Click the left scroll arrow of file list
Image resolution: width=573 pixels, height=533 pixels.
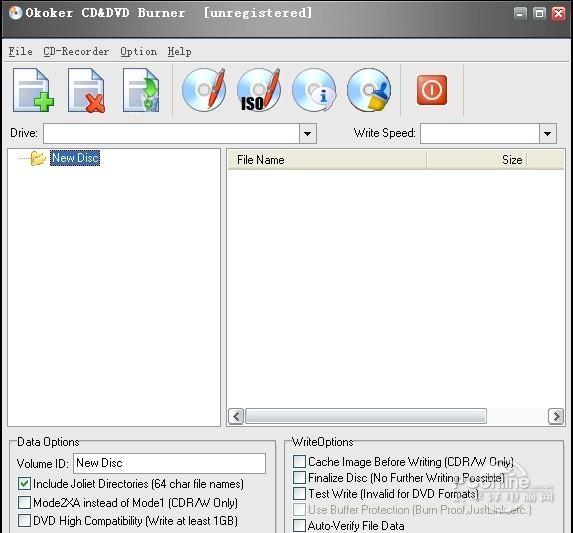click(236, 416)
